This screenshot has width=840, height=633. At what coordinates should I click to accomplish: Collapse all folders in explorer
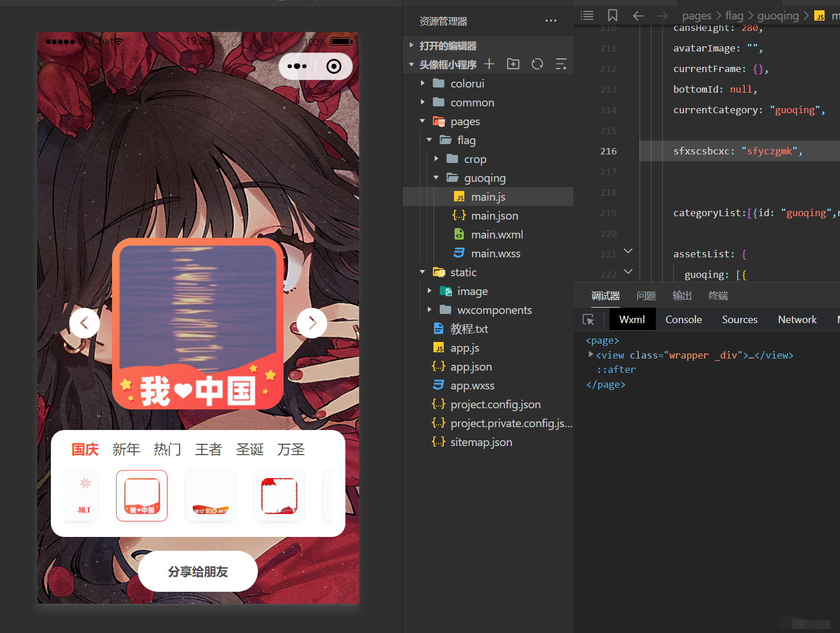(x=562, y=64)
